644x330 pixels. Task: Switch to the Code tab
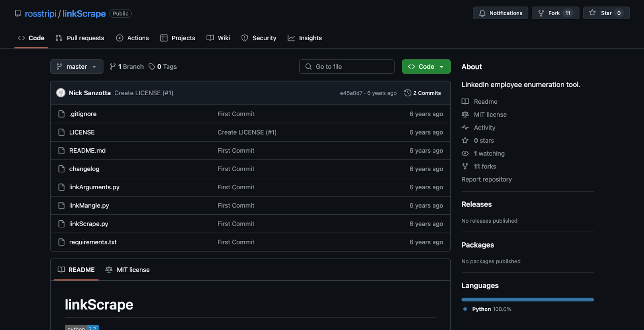(31, 38)
